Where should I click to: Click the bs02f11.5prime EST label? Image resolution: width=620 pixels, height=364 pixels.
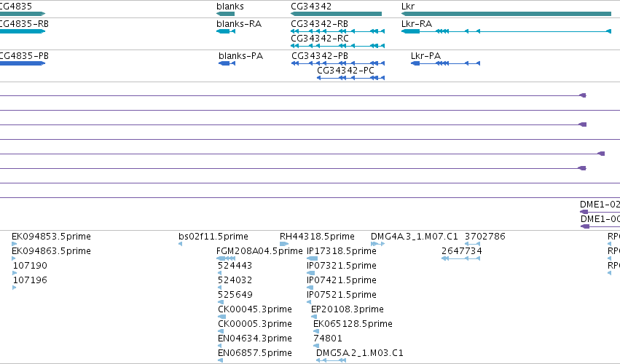click(213, 237)
